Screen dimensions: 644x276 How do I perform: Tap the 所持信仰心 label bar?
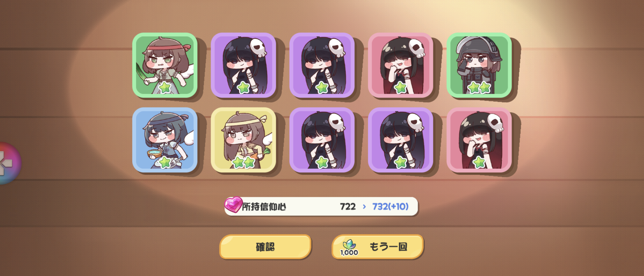(x=321, y=206)
